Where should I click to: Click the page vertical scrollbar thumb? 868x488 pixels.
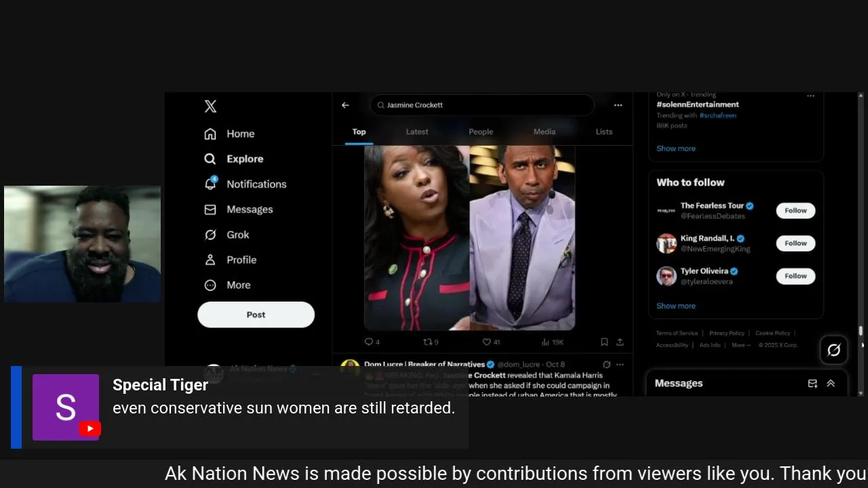click(x=861, y=331)
